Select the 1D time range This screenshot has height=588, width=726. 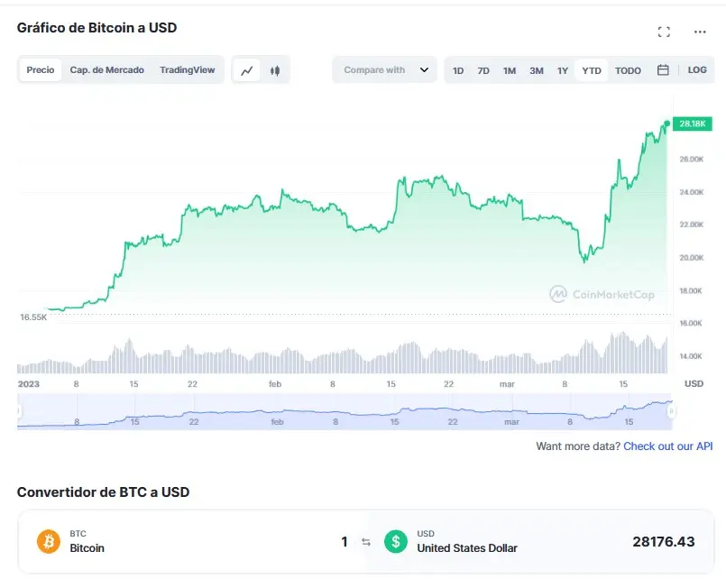458,70
